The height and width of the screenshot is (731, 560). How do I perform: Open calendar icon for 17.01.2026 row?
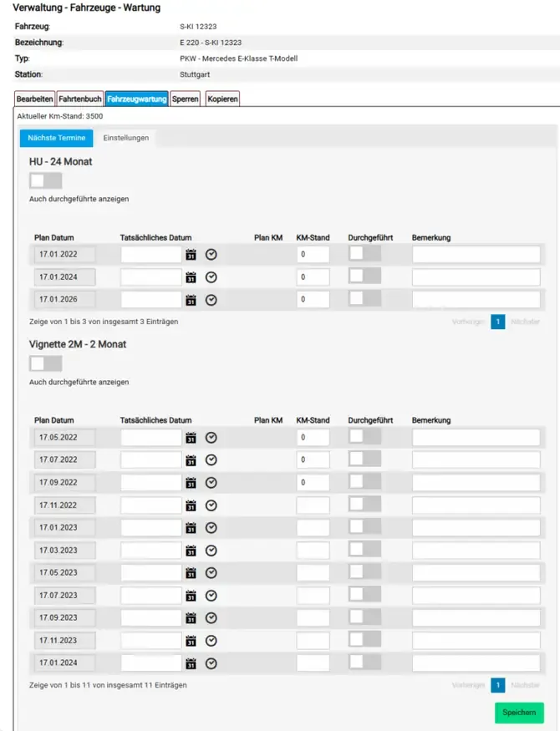(x=191, y=300)
